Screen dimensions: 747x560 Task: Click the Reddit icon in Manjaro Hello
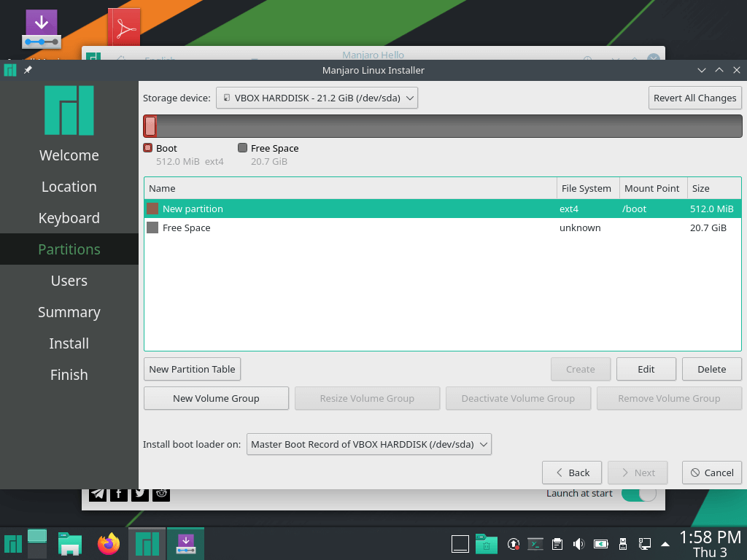pos(161,494)
